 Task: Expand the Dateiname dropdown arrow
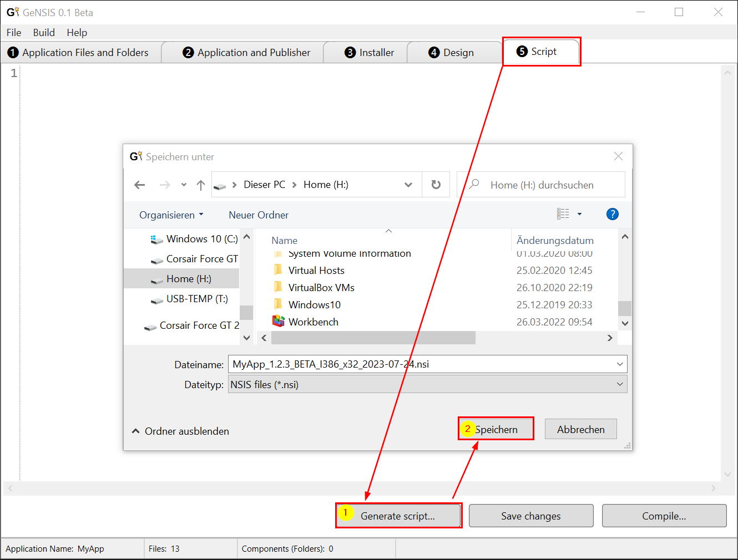click(x=620, y=364)
